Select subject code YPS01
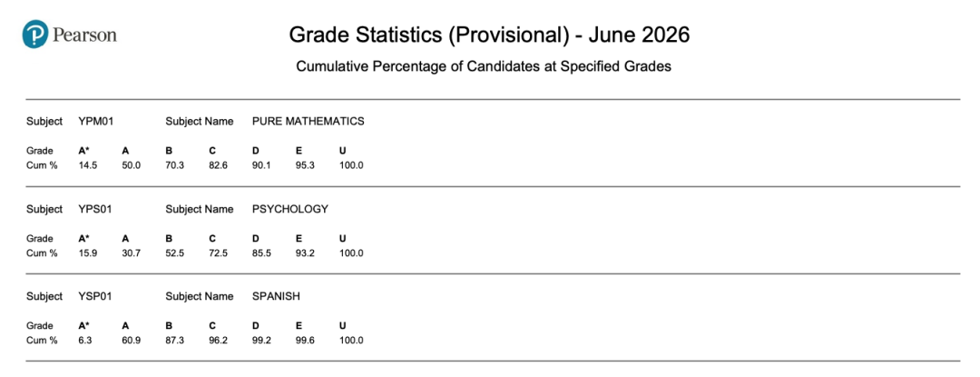Viewport: 980px width, 377px height. 95,209
